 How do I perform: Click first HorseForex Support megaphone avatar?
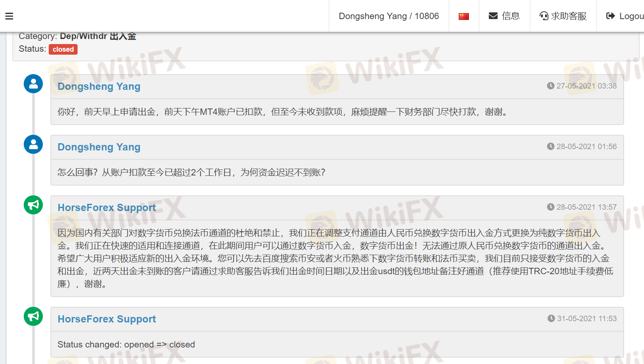tap(33, 205)
